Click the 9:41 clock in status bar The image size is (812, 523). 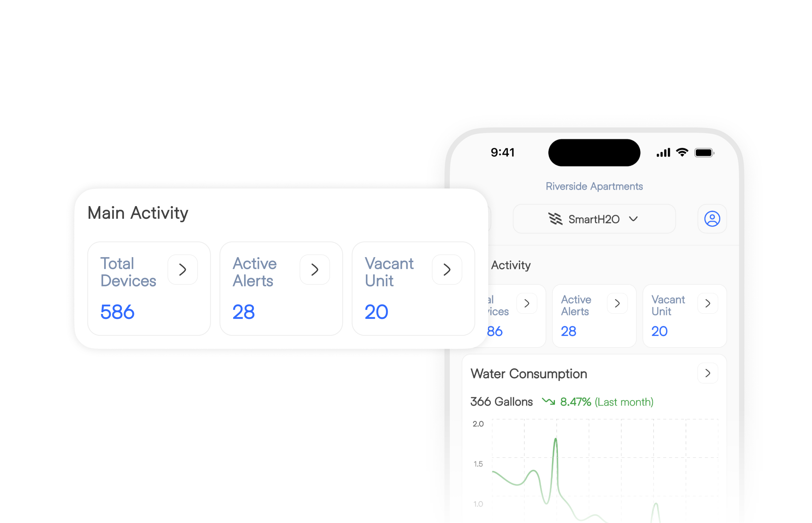click(x=503, y=152)
